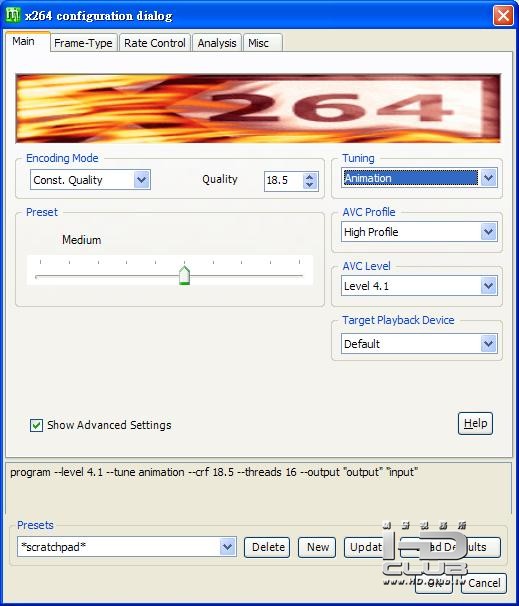Viewport: 519px width, 606px height.
Task: Decrease Quality with the down spinner arrow
Action: (310, 185)
